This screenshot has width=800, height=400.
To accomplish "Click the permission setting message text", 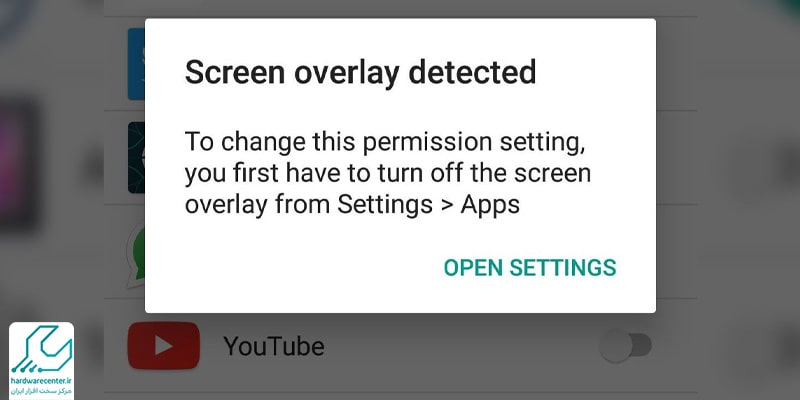I will pos(388,173).
